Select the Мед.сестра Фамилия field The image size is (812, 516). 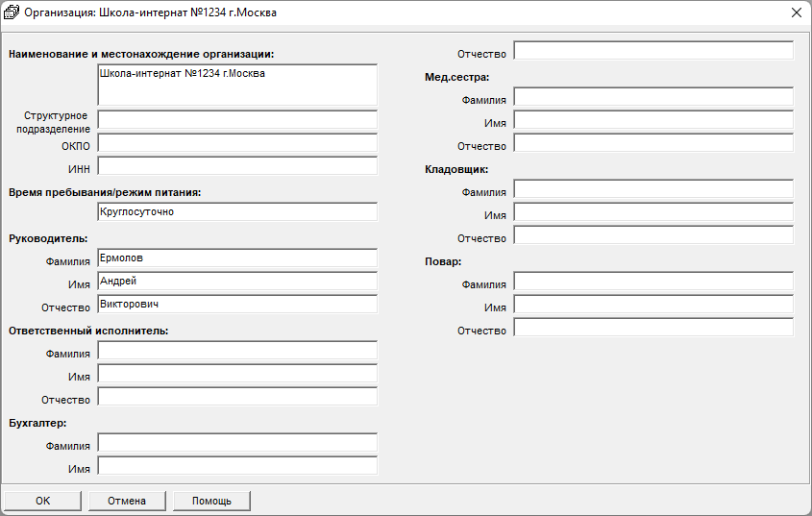tap(653, 97)
